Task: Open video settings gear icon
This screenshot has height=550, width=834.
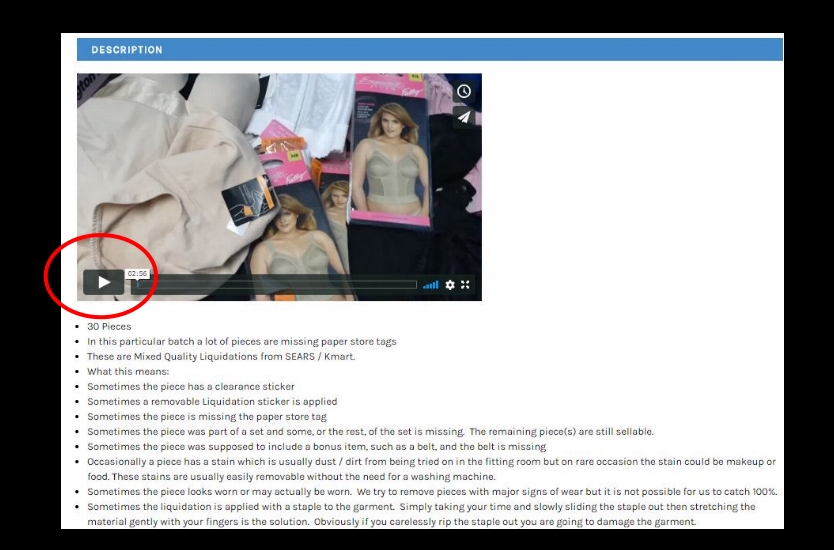Action: point(450,285)
